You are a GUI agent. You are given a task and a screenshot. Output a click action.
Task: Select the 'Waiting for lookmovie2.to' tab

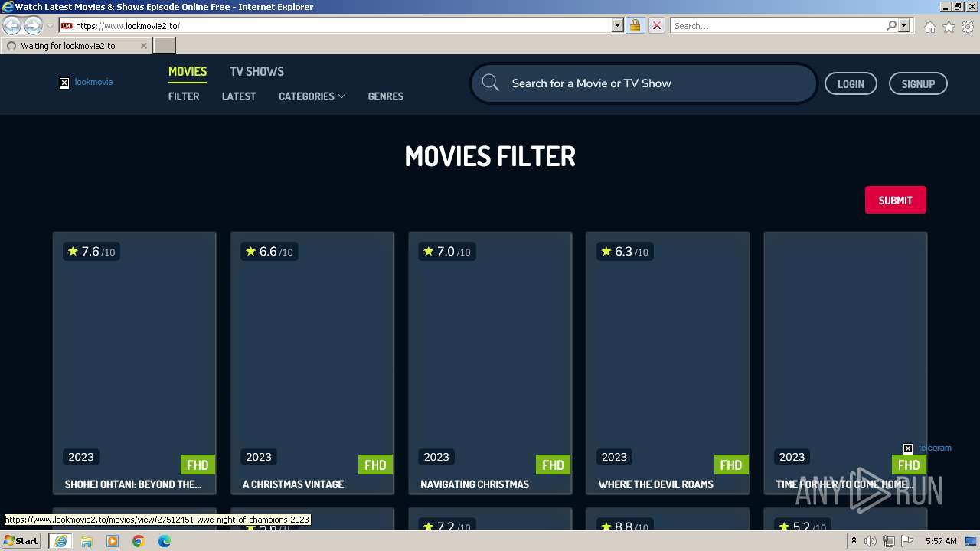coord(75,46)
